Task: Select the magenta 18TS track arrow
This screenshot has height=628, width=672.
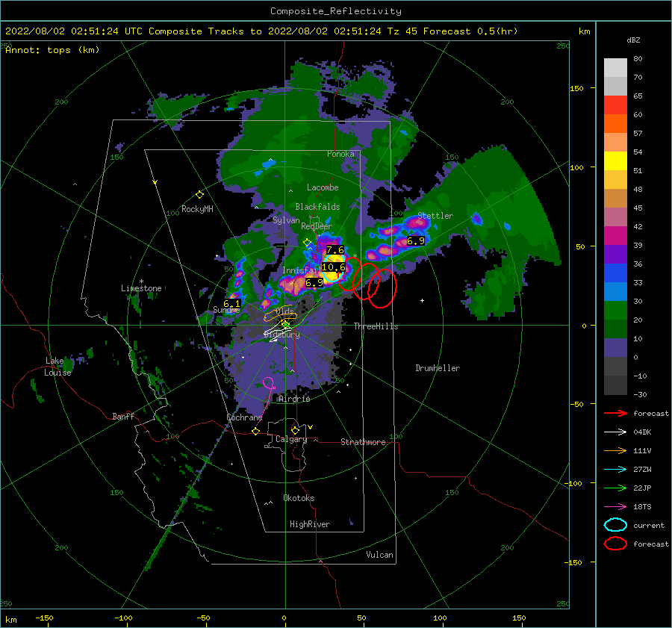Action: pyautogui.click(x=615, y=507)
